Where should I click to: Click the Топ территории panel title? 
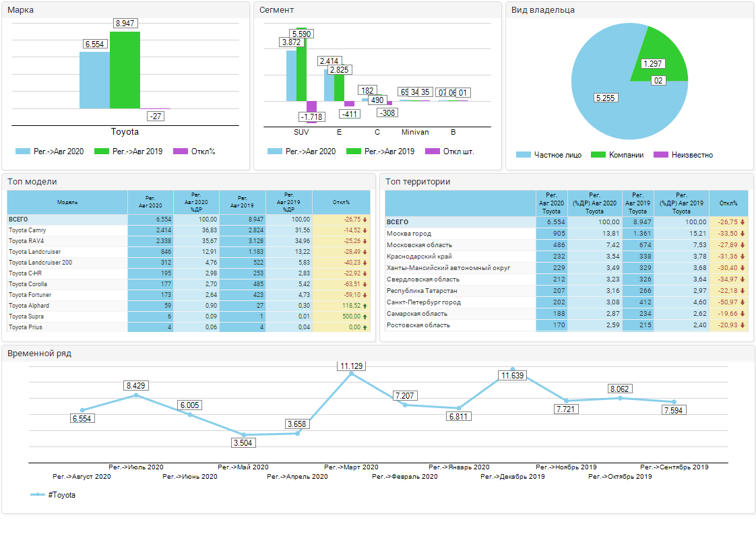pyautogui.click(x=418, y=182)
